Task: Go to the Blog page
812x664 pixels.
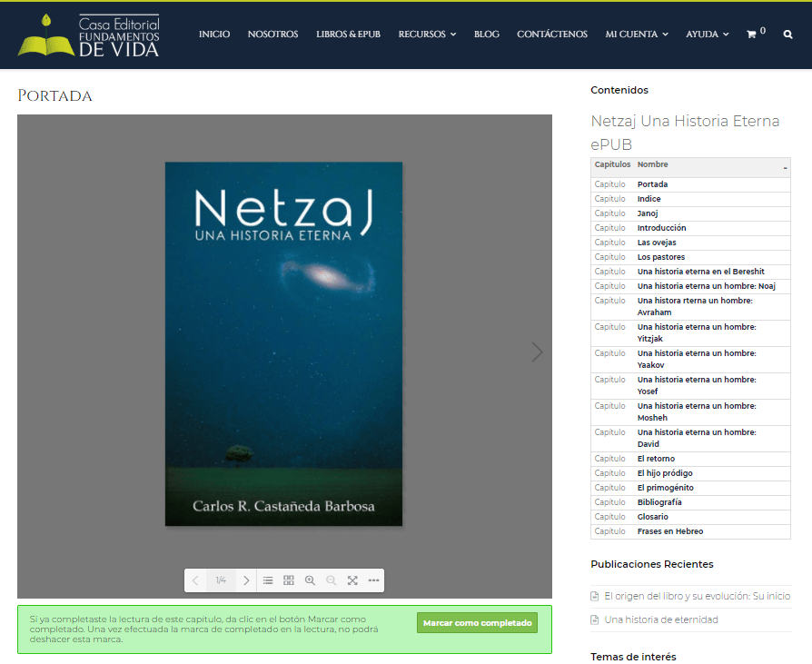Action: (x=486, y=35)
